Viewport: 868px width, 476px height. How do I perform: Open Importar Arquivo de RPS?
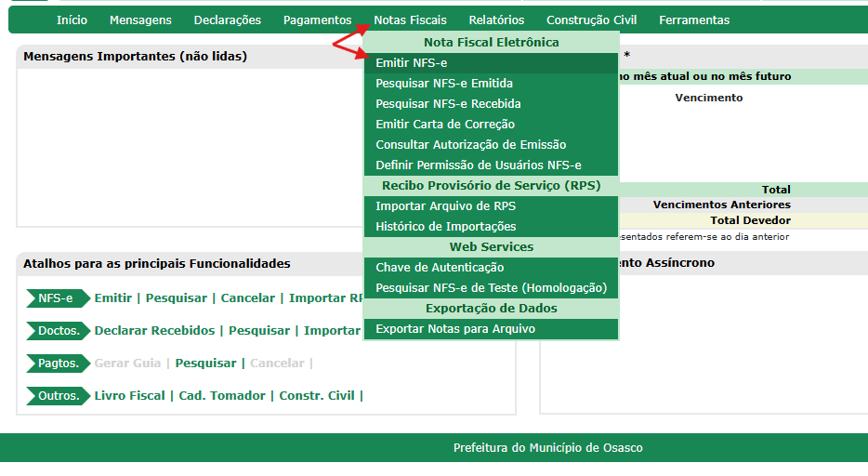(x=445, y=206)
